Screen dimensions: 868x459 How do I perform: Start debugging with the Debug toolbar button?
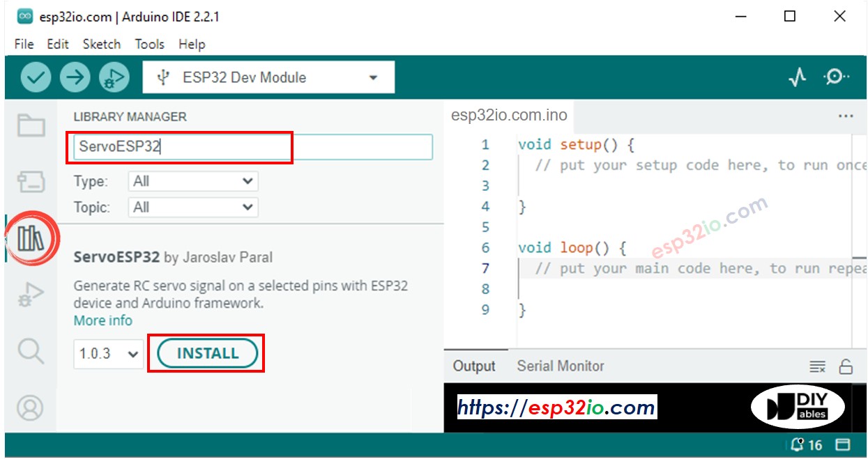(114, 77)
